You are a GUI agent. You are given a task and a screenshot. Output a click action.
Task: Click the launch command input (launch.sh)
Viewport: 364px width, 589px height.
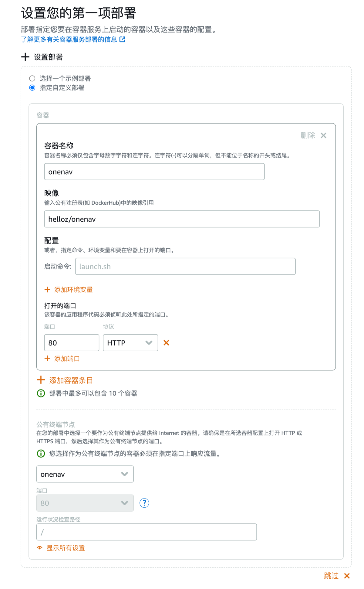point(185,267)
